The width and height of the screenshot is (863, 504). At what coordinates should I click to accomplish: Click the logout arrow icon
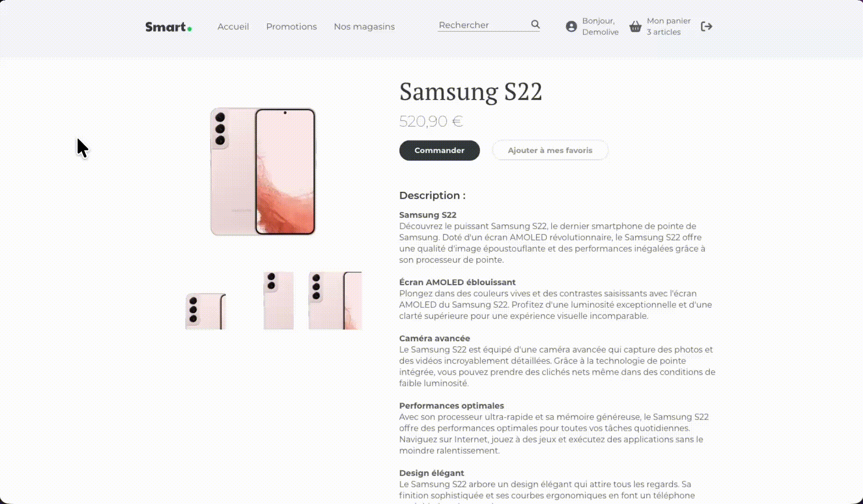click(x=707, y=27)
